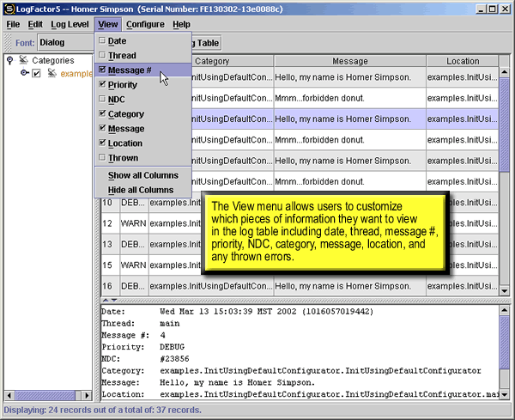Select Hide all Columns menu entry
515x420 pixels.
140,190
